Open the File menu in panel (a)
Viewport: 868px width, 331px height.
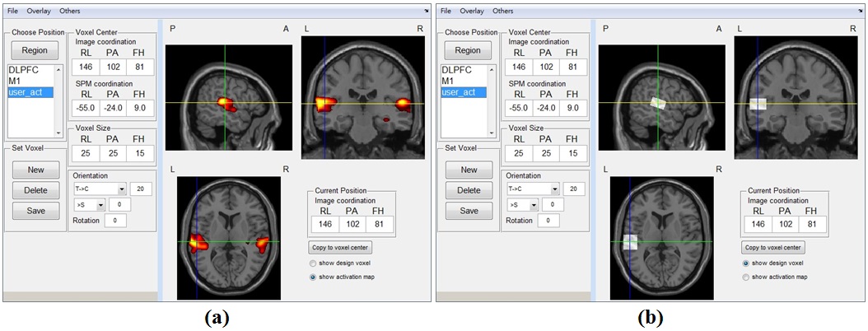[x=12, y=12]
